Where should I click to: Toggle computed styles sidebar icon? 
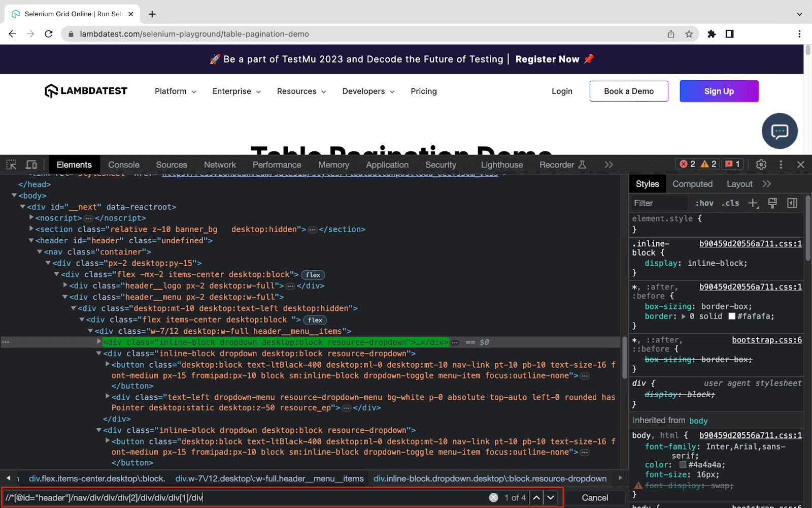click(792, 203)
